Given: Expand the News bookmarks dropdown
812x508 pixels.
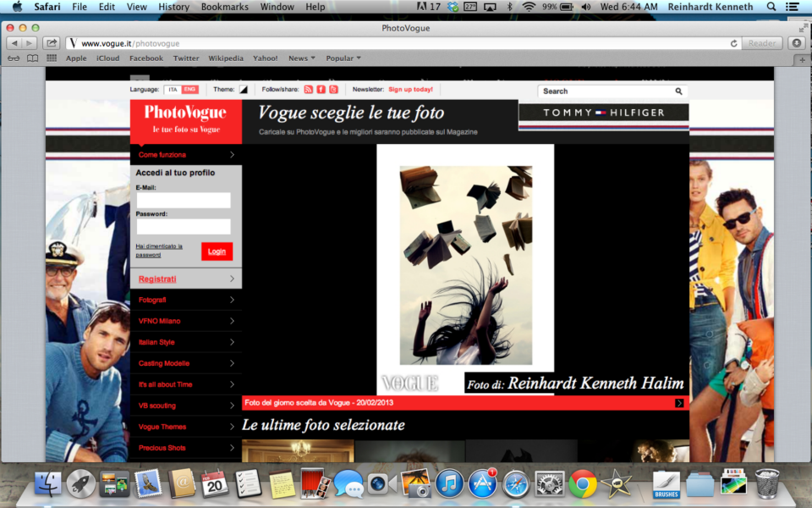Looking at the screenshot, I should (x=301, y=58).
